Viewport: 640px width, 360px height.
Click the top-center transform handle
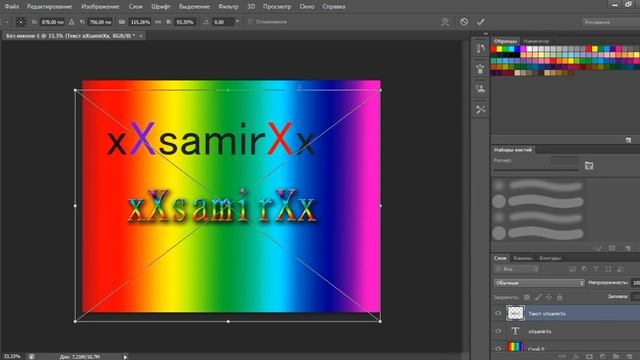coord(228,90)
